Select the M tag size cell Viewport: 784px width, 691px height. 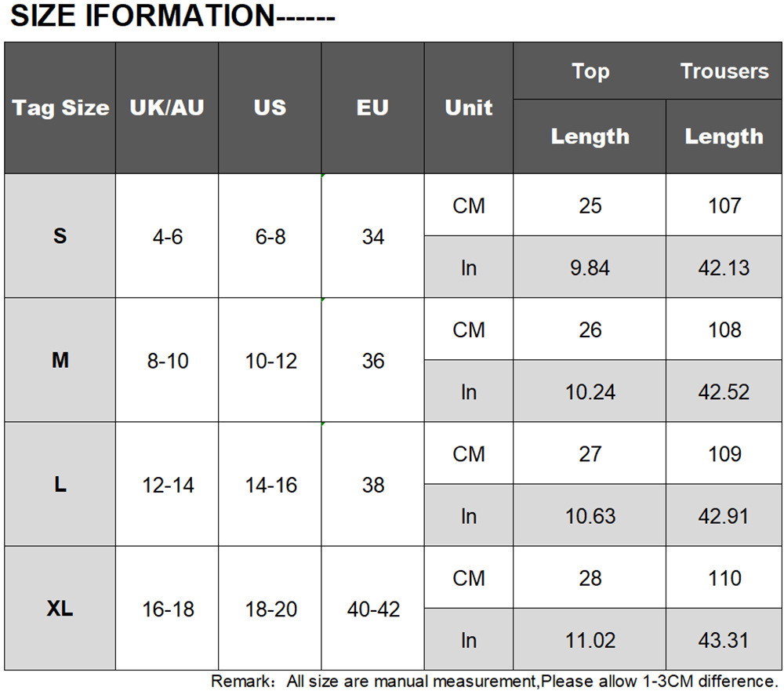coord(60,360)
